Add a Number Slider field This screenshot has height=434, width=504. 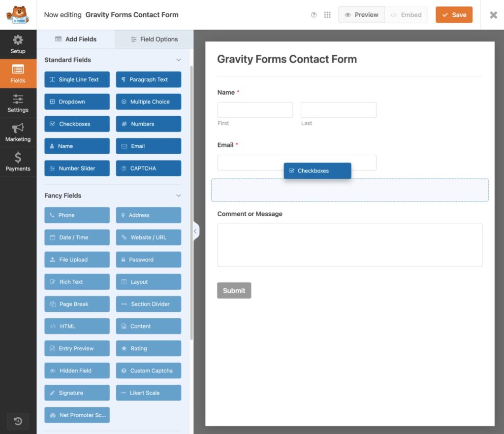click(x=76, y=168)
